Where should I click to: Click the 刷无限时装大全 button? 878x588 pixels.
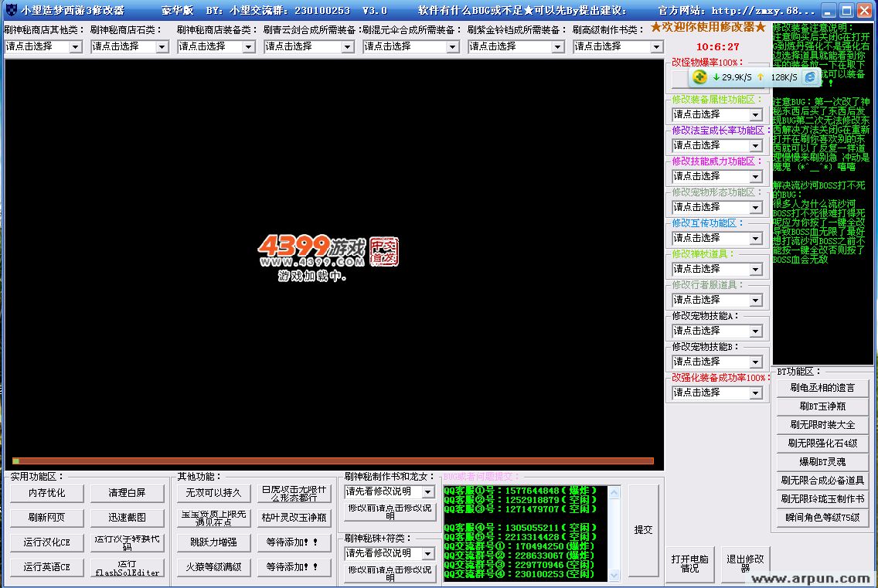point(822,425)
